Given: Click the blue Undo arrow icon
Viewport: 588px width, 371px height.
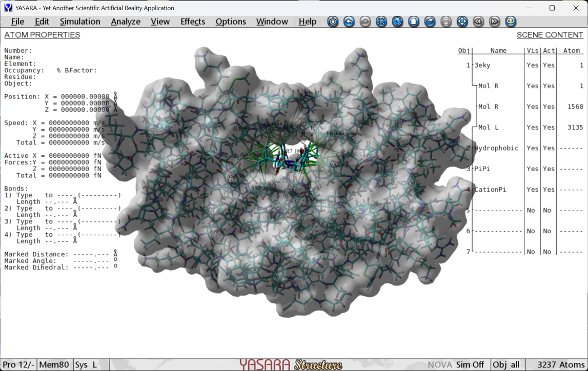Looking at the screenshot, I should pyautogui.click(x=349, y=22).
